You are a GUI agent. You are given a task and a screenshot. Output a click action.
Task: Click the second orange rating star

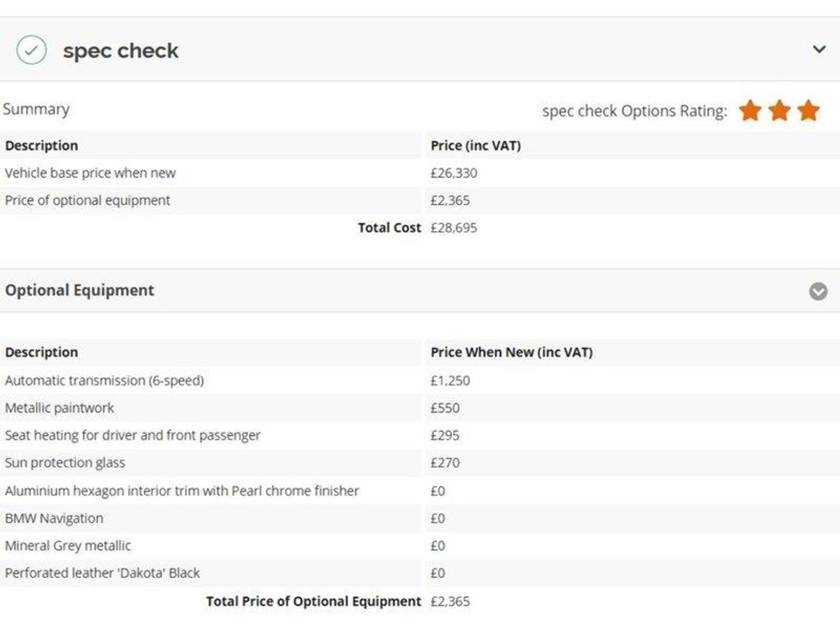click(x=779, y=110)
